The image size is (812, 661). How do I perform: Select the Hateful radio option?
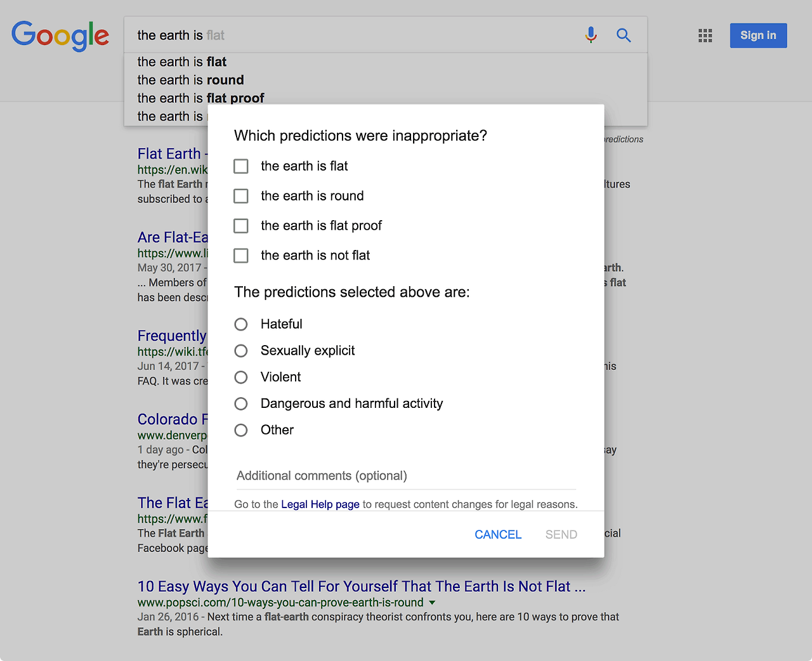(x=241, y=324)
